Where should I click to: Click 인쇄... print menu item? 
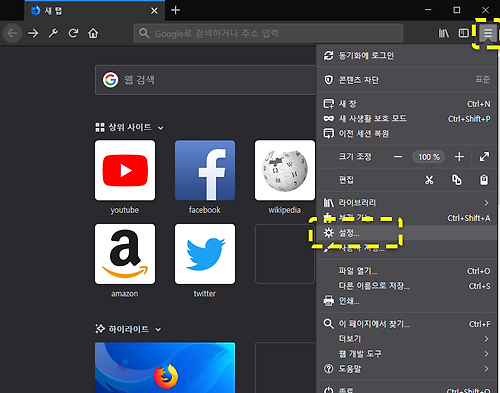(x=406, y=301)
